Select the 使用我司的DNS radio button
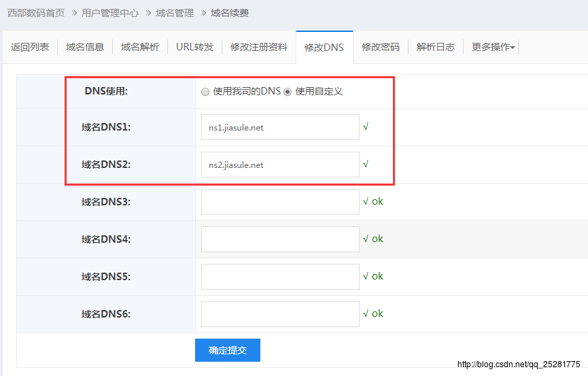588x376 pixels. [x=205, y=92]
